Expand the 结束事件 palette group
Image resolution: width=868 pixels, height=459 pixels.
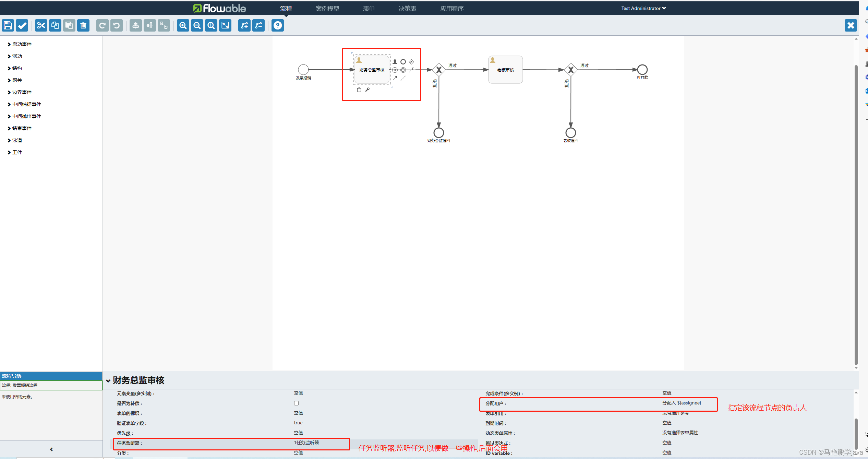20,128
